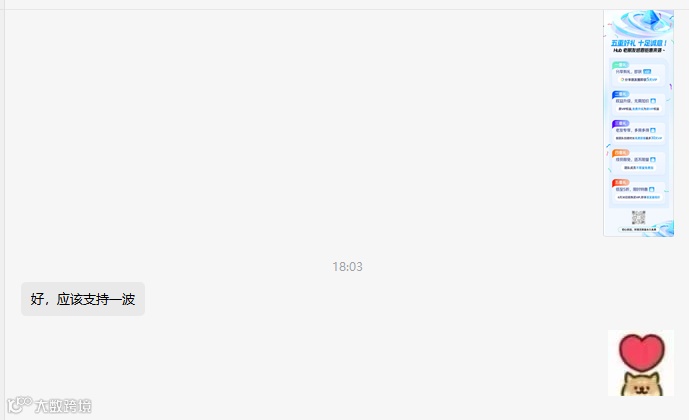689x420 pixels.
Task: Click the green first-gift badge in the image
Action: (x=620, y=65)
